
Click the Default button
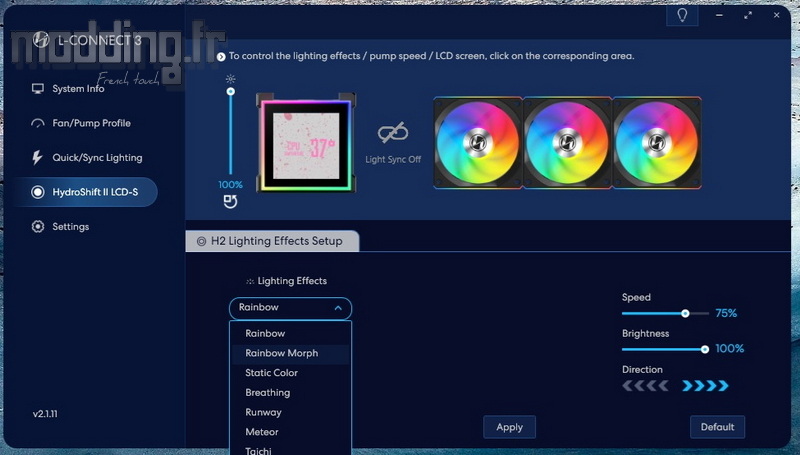(x=717, y=427)
